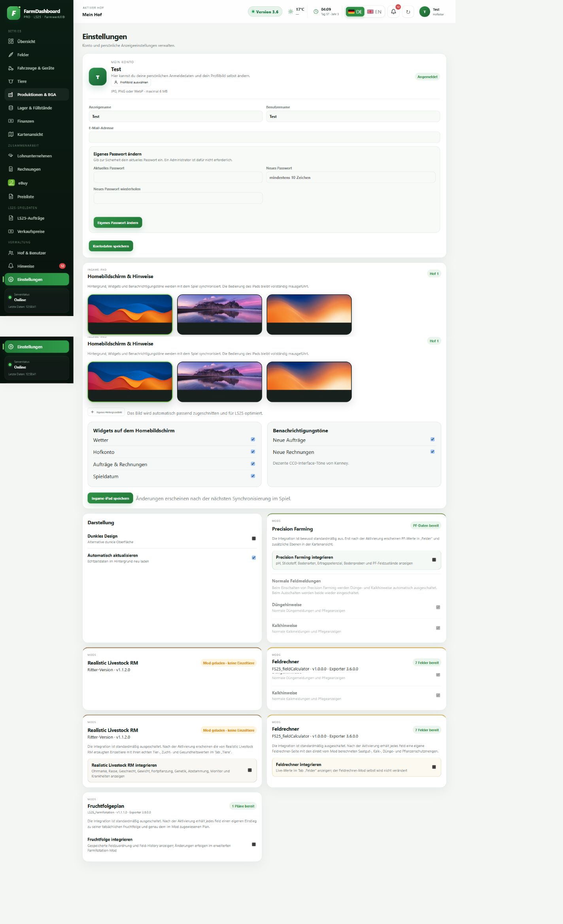This screenshot has width=563, height=924.
Task: Click the Produktionen & BGA factory icon
Action: pos(11,95)
